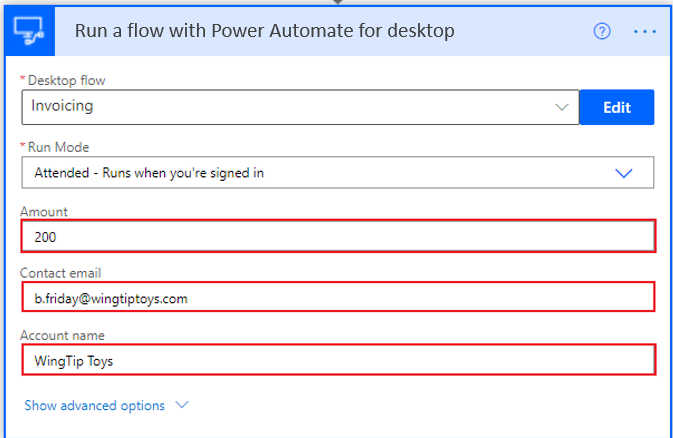The height and width of the screenshot is (438, 673).
Task: Click the Edit button beside Invoicing
Action: click(x=617, y=107)
